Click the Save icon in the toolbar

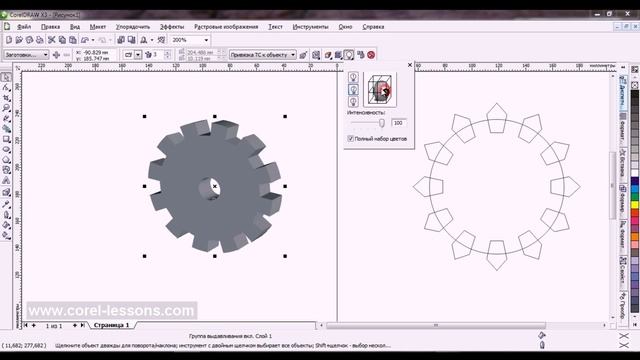(29, 40)
